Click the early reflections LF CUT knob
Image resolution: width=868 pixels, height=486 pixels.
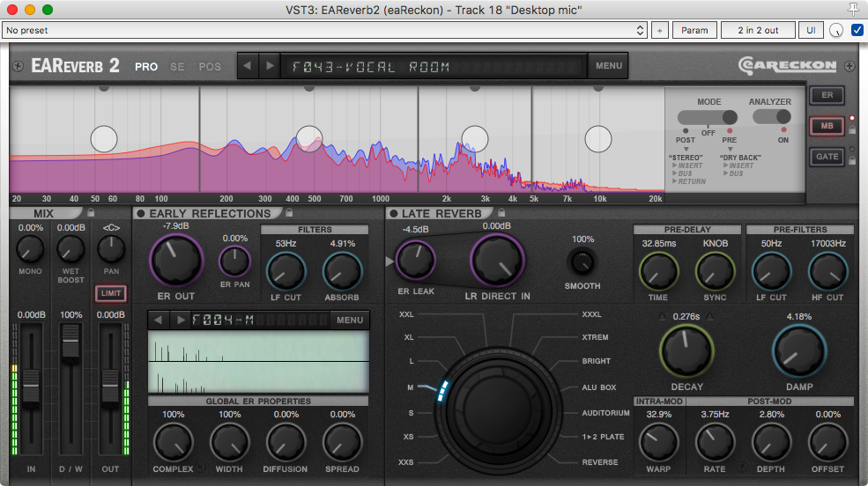286,271
